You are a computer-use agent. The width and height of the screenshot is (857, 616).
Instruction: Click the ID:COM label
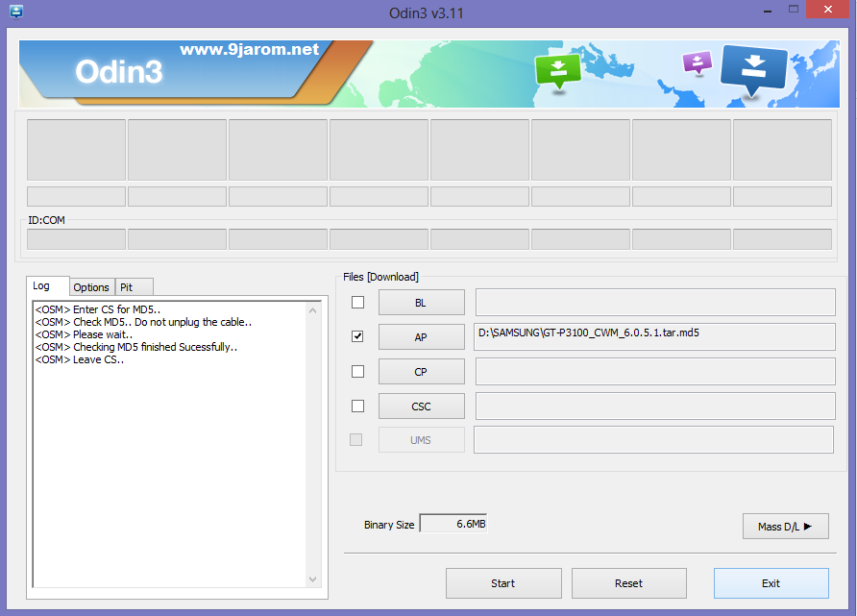pos(46,220)
